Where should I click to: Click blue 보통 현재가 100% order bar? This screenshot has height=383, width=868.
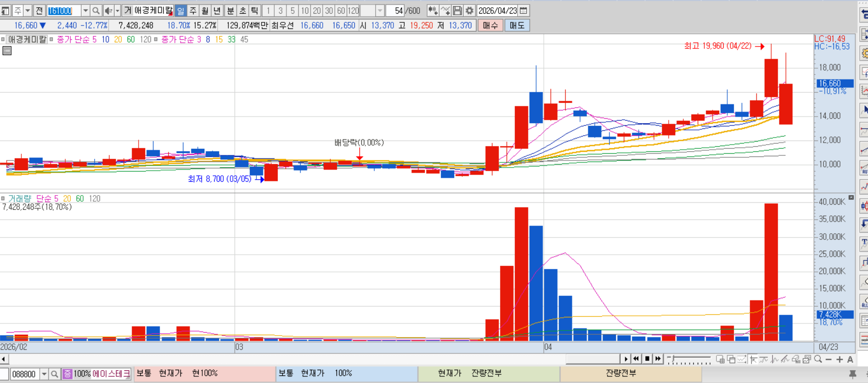[347, 374]
